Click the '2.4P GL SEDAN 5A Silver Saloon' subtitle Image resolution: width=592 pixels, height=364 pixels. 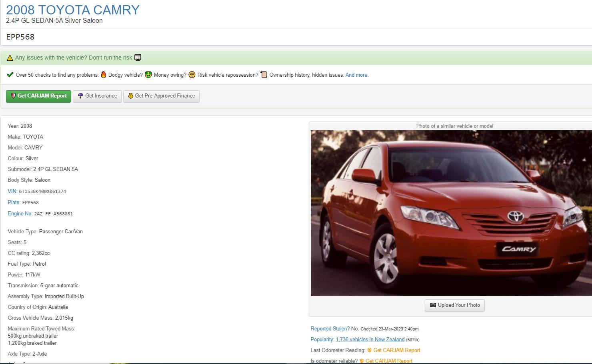[x=54, y=20]
